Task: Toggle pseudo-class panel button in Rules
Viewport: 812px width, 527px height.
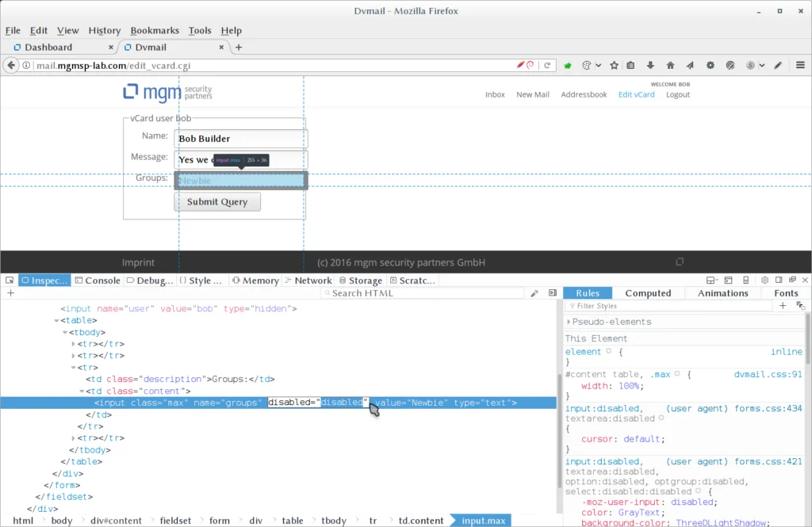Action: click(800, 306)
